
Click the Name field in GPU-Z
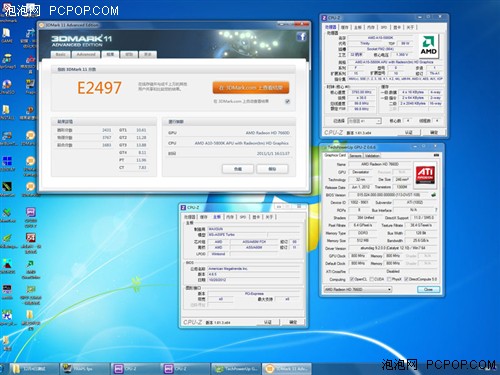coord(379,164)
